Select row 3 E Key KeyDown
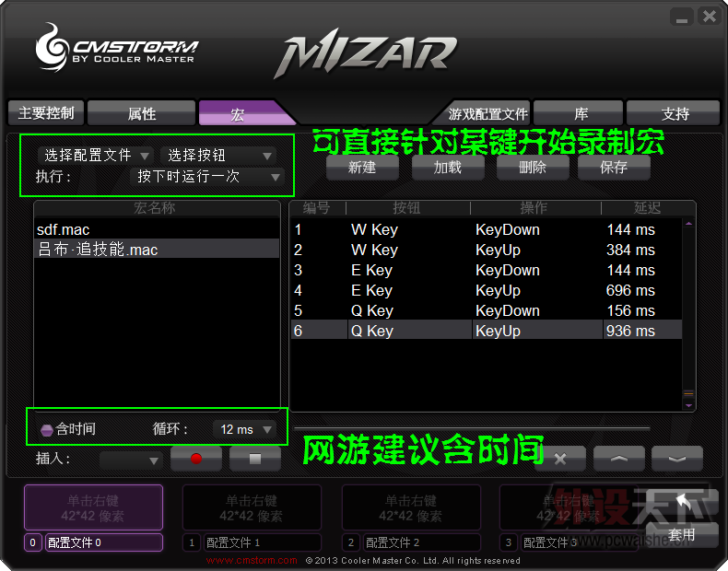728x571 pixels. 487,270
